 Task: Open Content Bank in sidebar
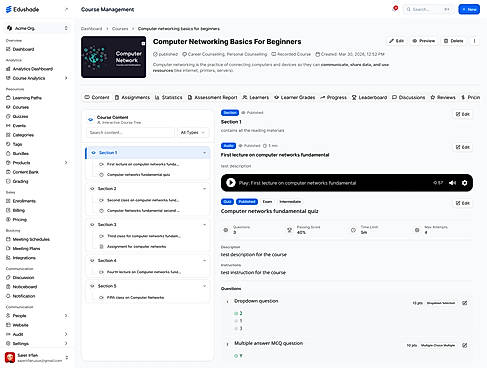(25, 172)
